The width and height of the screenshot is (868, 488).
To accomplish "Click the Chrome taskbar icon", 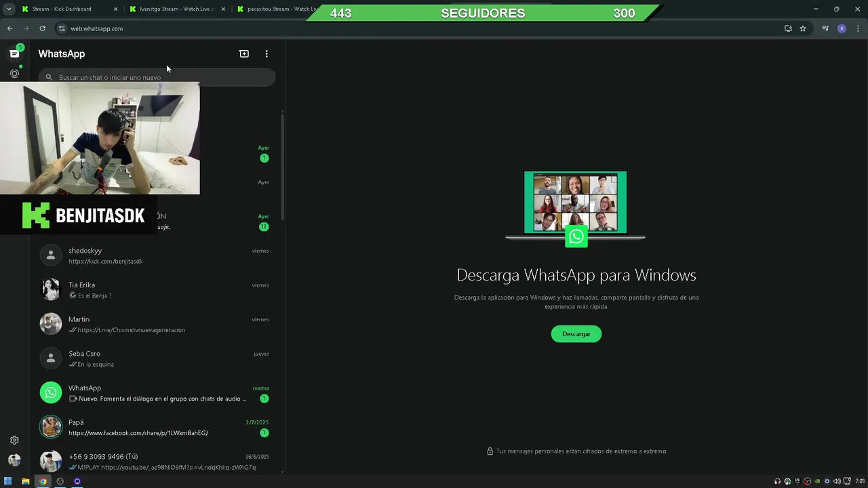I will (43, 481).
